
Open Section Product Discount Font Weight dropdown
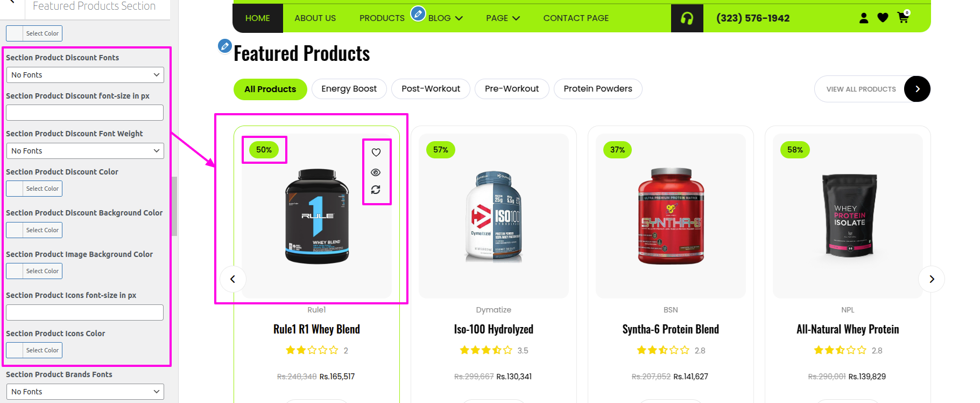(x=85, y=151)
